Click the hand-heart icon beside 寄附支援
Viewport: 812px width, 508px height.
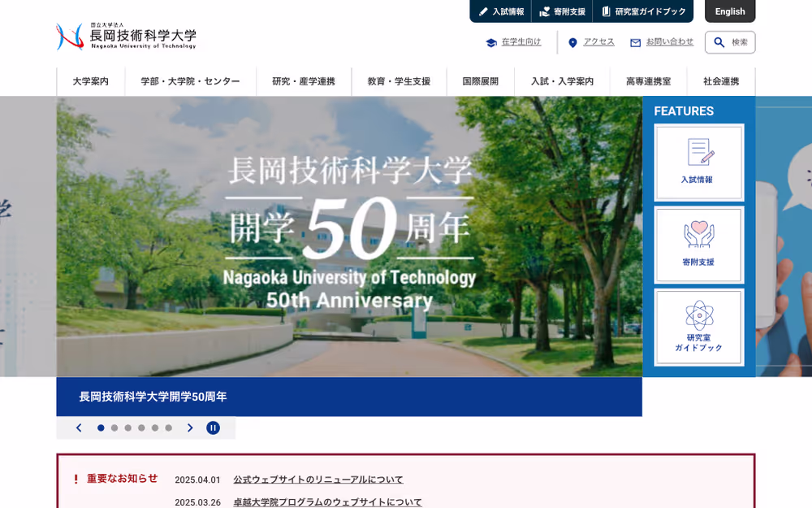[x=544, y=11]
